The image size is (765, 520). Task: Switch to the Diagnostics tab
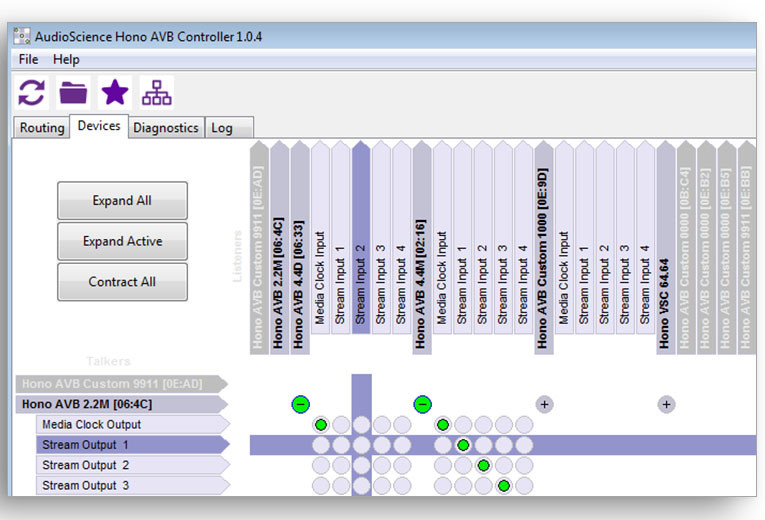166,128
